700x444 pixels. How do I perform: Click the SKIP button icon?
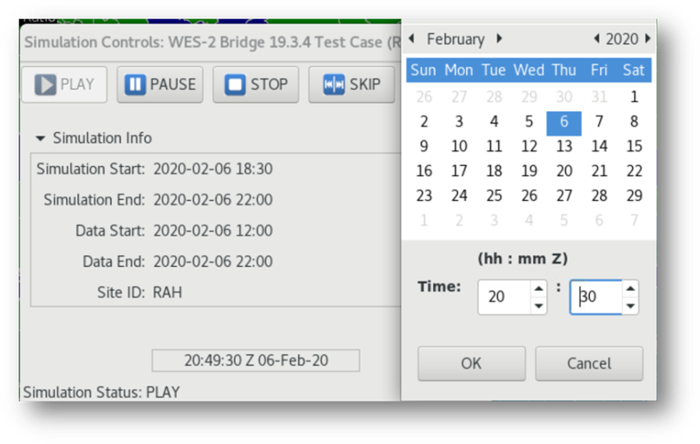point(333,84)
